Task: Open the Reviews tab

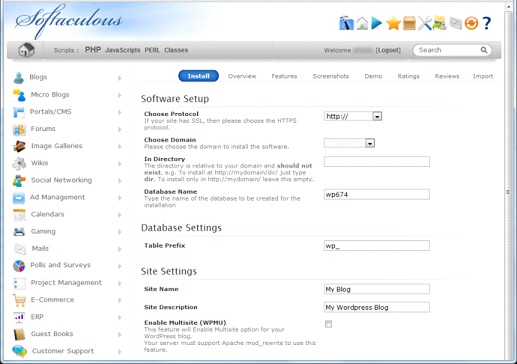Action: coord(447,76)
